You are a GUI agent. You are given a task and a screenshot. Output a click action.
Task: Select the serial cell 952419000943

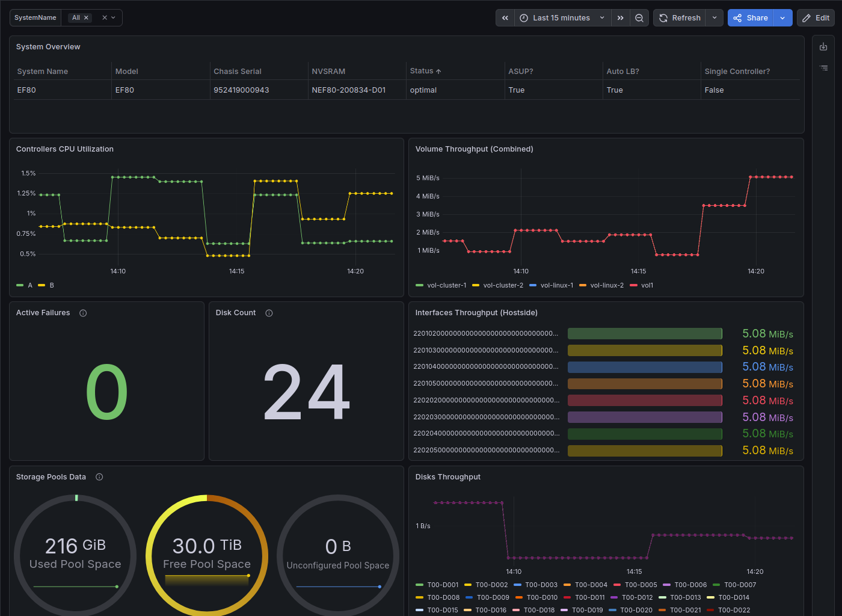(259, 90)
